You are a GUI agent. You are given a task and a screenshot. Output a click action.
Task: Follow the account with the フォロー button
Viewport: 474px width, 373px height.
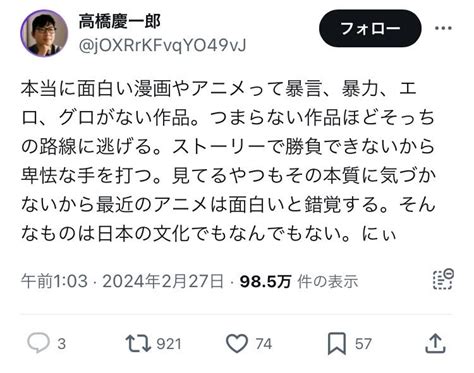point(370,28)
